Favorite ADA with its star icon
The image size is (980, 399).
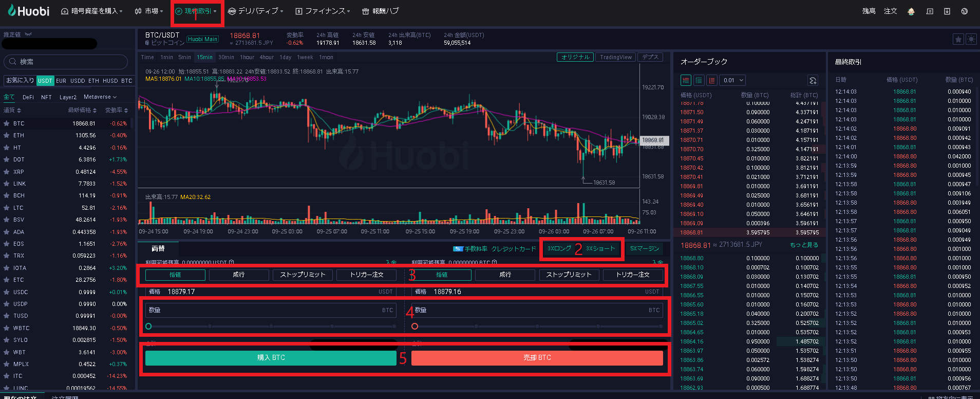coord(7,232)
